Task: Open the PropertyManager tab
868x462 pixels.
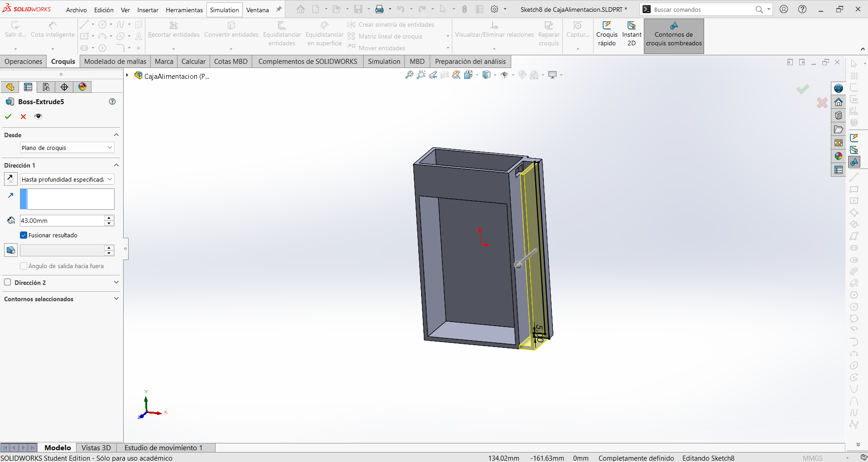Action: point(28,87)
